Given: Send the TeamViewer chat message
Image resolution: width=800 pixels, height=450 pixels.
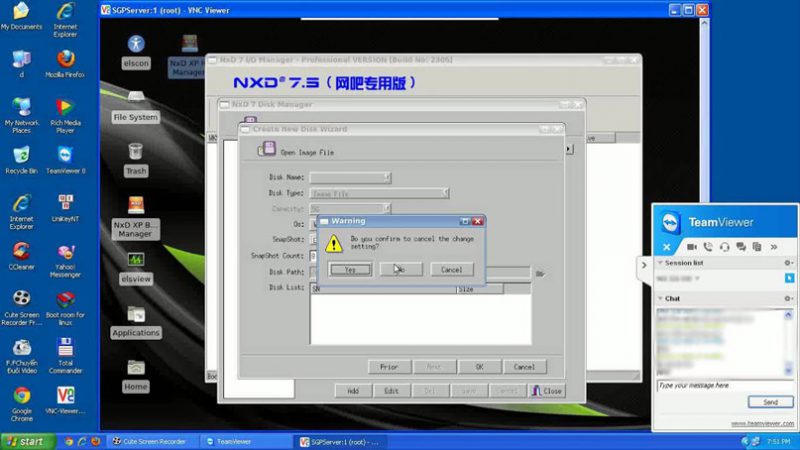Looking at the screenshot, I should 770,402.
